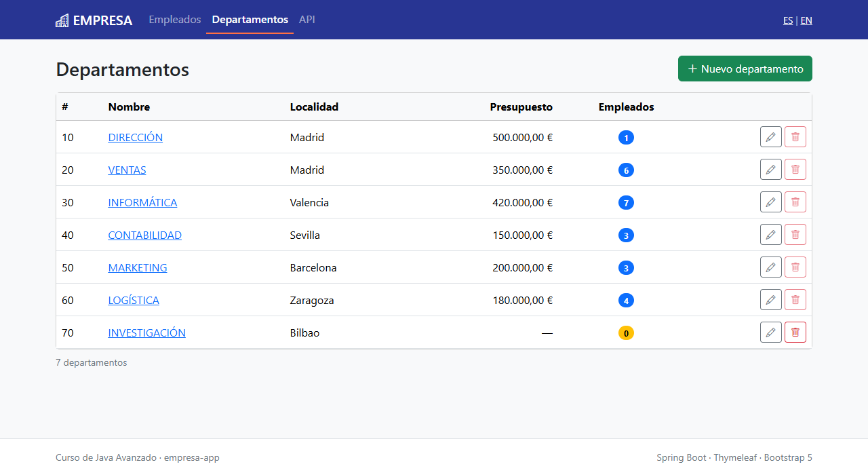This screenshot has width=868, height=475.
Task: Click the trash icon for VENTAS
Action: tap(795, 170)
